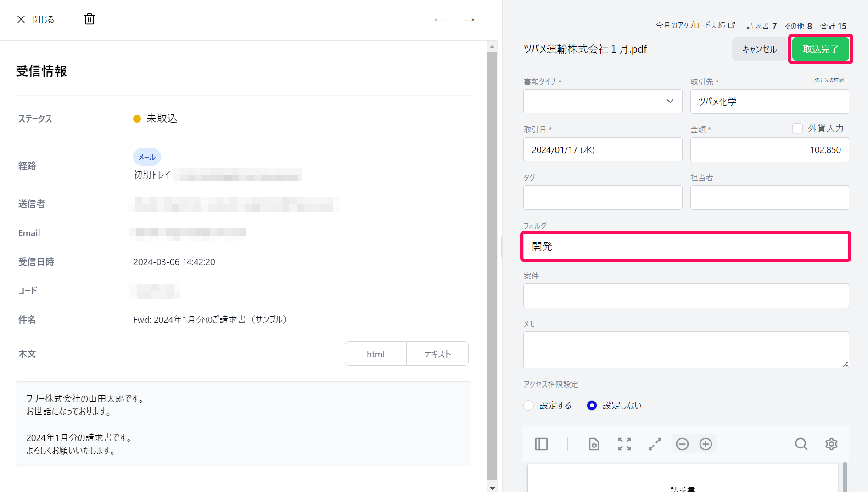The image size is (868, 492).
Task: Close the received info panel
Action: click(35, 19)
